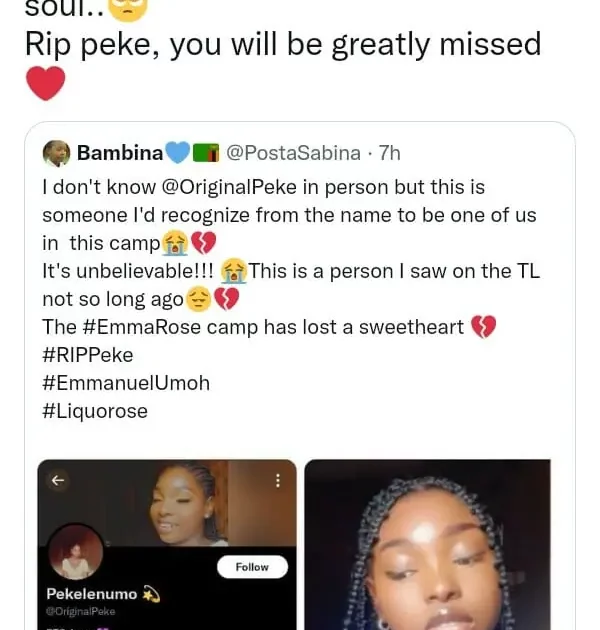Click the broken heart after 'sweetheart'
600x630 pixels.
coord(483,327)
